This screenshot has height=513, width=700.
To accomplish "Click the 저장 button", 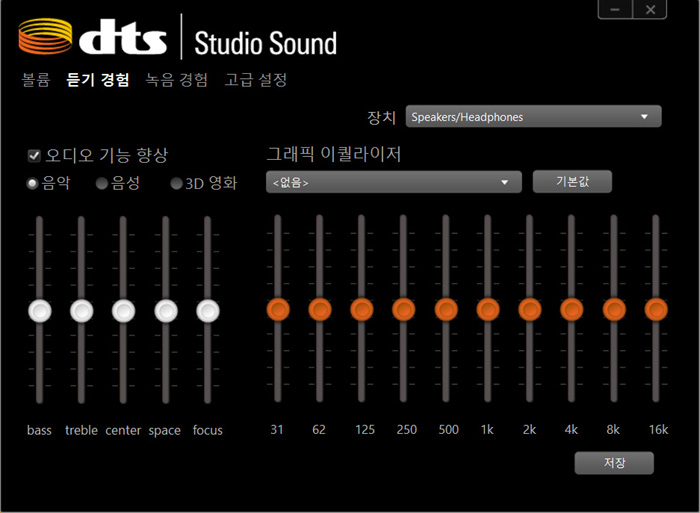I will pyautogui.click(x=614, y=463).
